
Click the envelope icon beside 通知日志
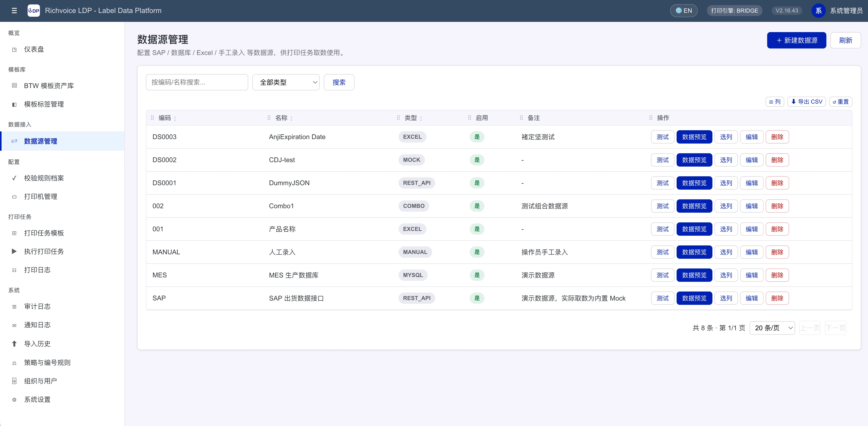[x=14, y=325]
